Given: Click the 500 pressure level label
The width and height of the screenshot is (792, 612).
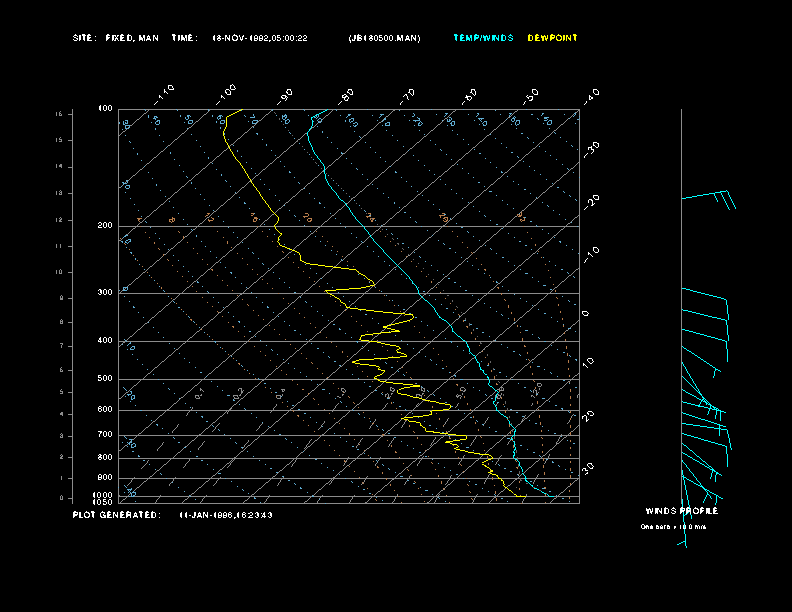Looking at the screenshot, I should click(x=105, y=379).
